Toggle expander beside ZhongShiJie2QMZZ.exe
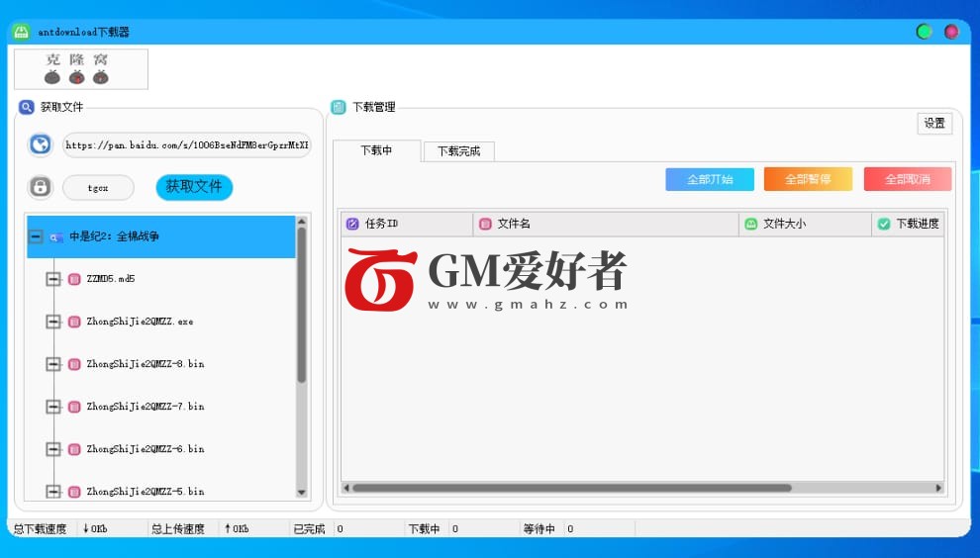The width and height of the screenshot is (980, 558). (x=53, y=322)
